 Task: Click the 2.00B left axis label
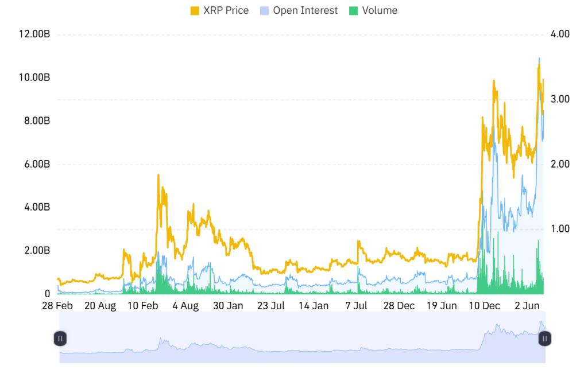(x=37, y=250)
